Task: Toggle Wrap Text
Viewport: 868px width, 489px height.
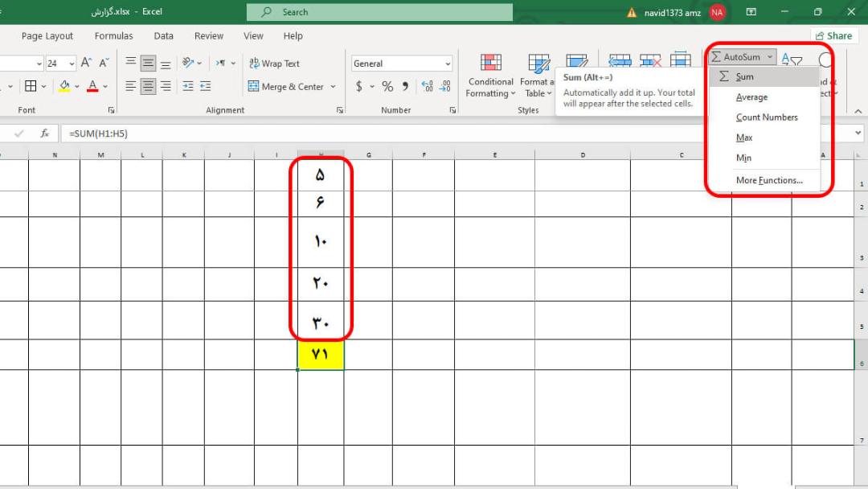Action: click(274, 63)
